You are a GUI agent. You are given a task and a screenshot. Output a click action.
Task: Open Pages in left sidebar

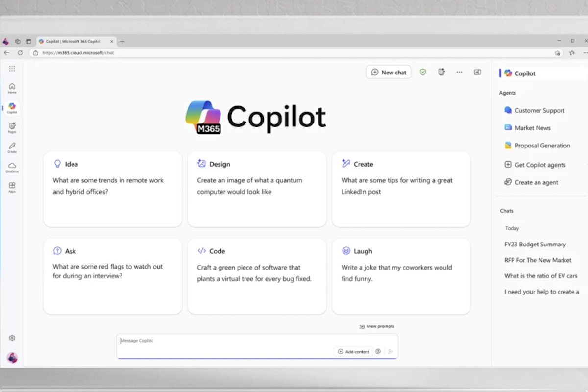(12, 128)
